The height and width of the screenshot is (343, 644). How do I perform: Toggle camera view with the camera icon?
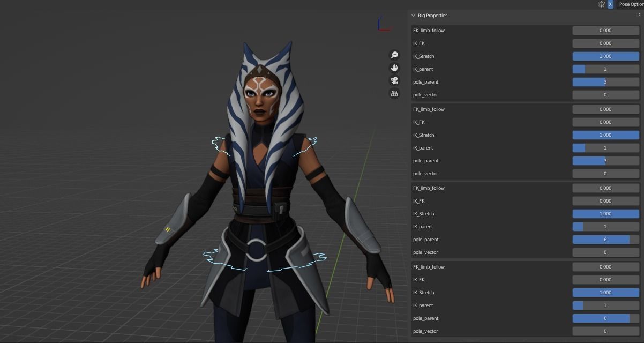click(394, 81)
